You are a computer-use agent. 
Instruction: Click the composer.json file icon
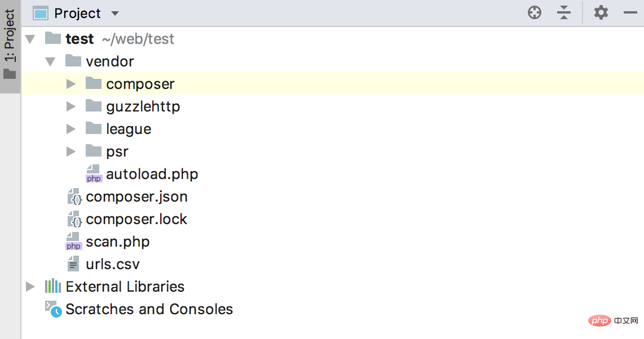tap(74, 197)
